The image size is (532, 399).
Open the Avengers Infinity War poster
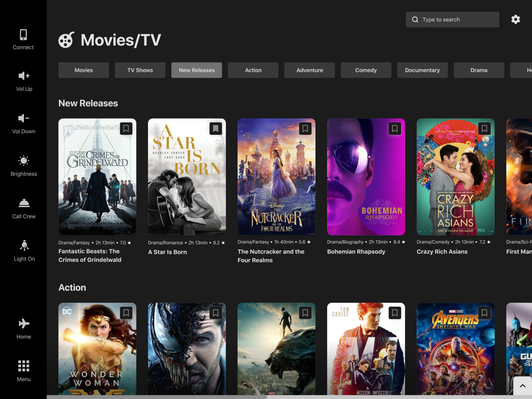(456, 349)
